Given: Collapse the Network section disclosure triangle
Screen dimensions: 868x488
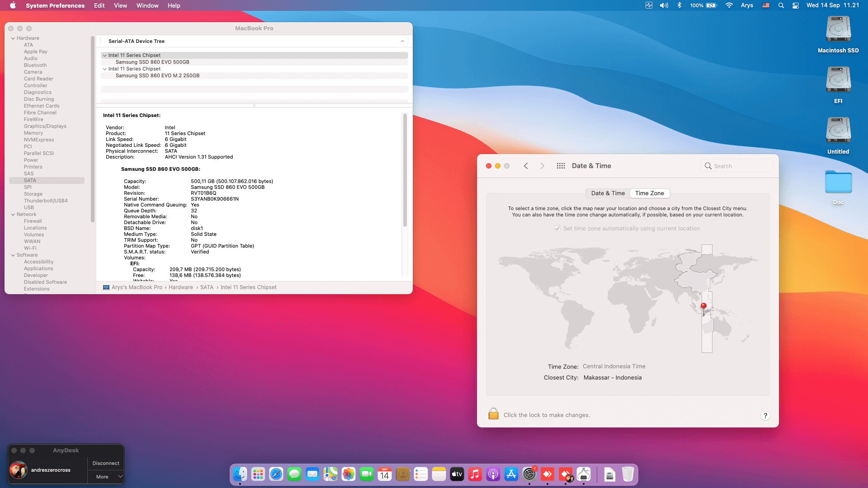Looking at the screenshot, I should tap(13, 215).
